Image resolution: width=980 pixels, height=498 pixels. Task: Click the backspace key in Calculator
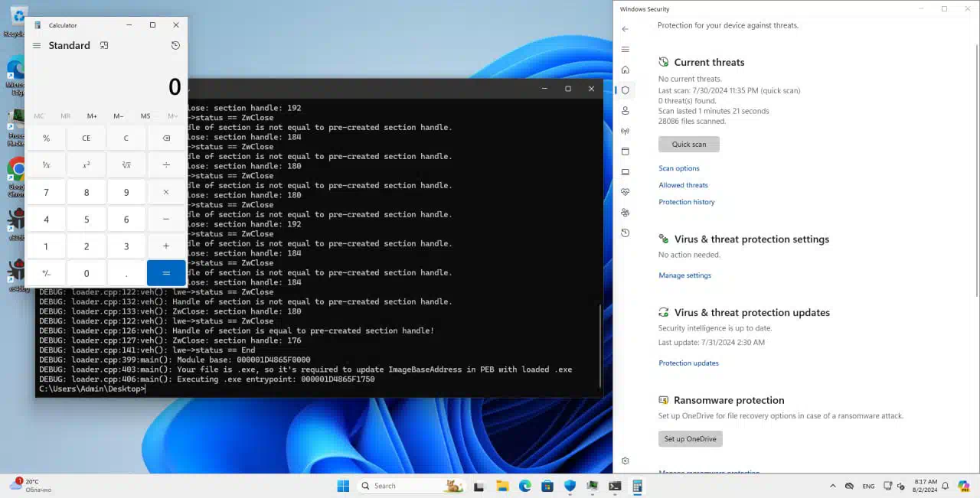click(166, 138)
